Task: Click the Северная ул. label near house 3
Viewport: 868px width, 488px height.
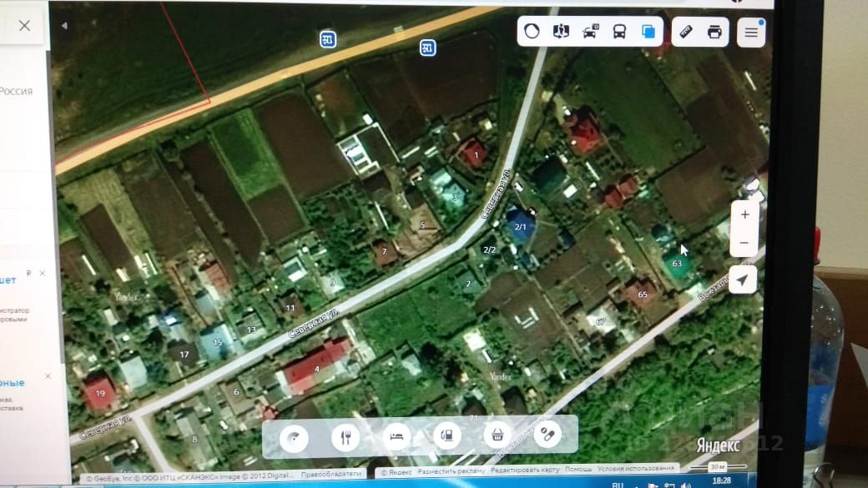Action: pos(495,193)
